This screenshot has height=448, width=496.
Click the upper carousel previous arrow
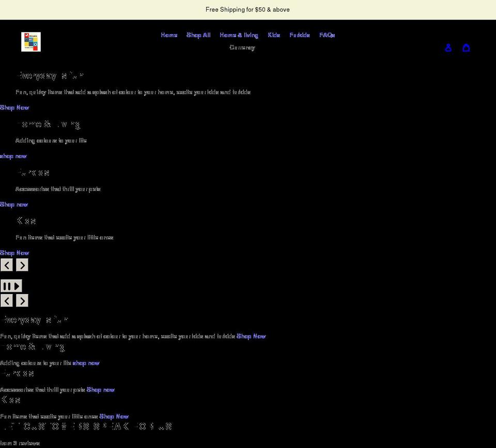click(6, 264)
